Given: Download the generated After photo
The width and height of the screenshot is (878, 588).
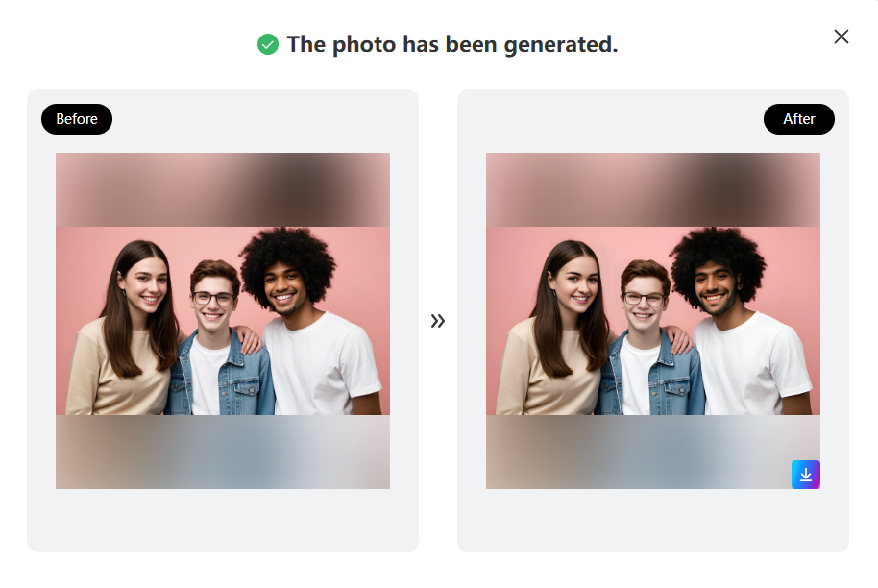Looking at the screenshot, I should click(x=805, y=475).
